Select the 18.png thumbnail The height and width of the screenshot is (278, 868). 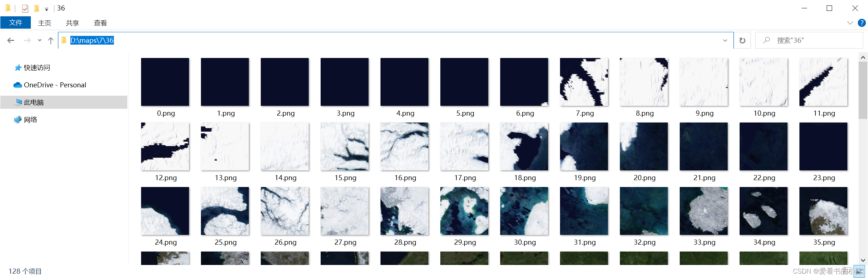pos(524,146)
